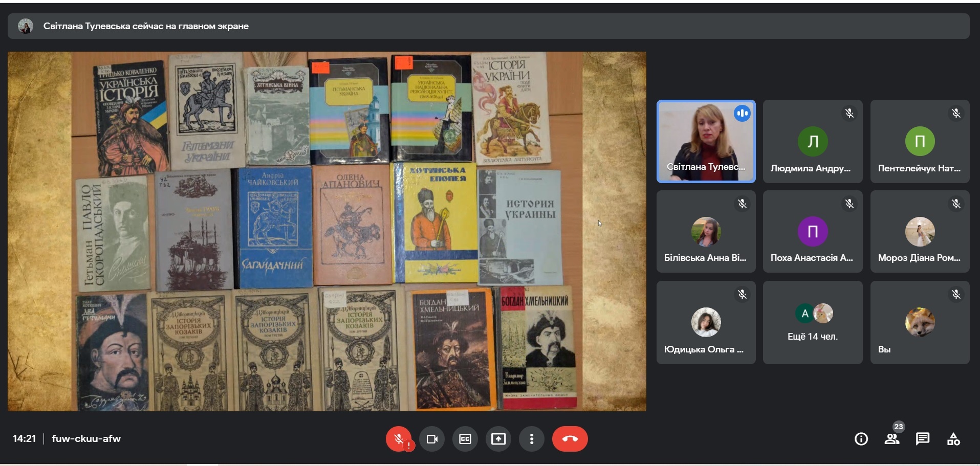Open meeting details info icon
Image resolution: width=980 pixels, height=466 pixels.
point(861,439)
